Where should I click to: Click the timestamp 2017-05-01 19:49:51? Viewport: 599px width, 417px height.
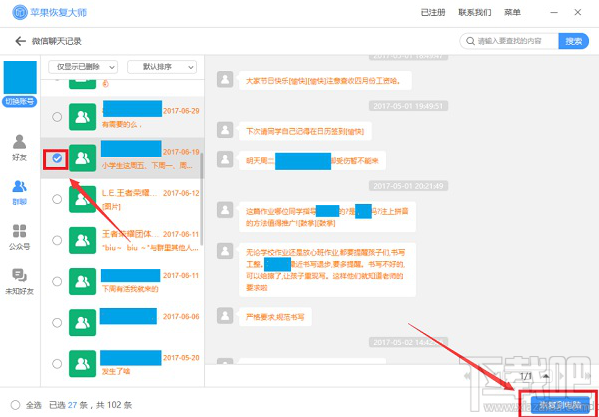(408, 106)
